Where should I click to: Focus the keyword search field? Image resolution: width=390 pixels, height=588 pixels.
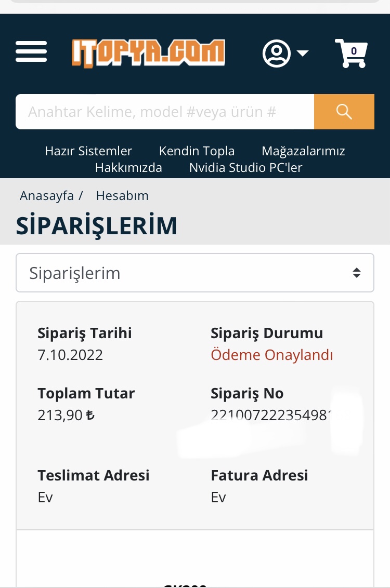164,112
